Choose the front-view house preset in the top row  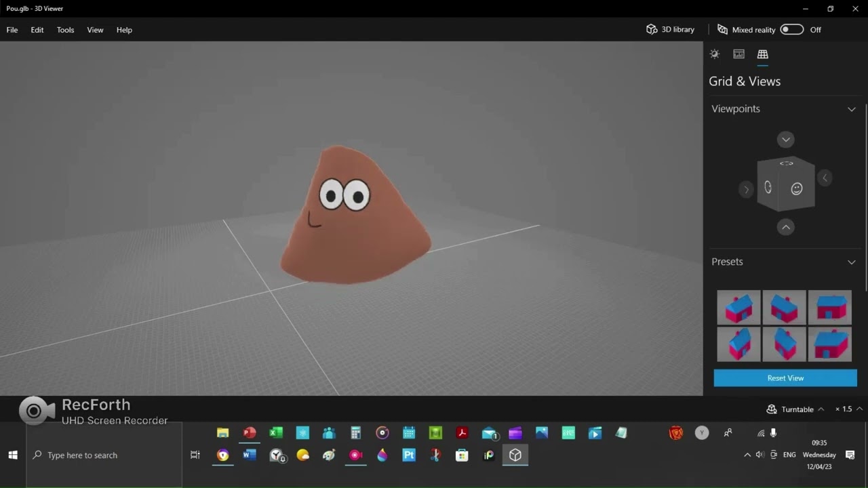pyautogui.click(x=830, y=308)
